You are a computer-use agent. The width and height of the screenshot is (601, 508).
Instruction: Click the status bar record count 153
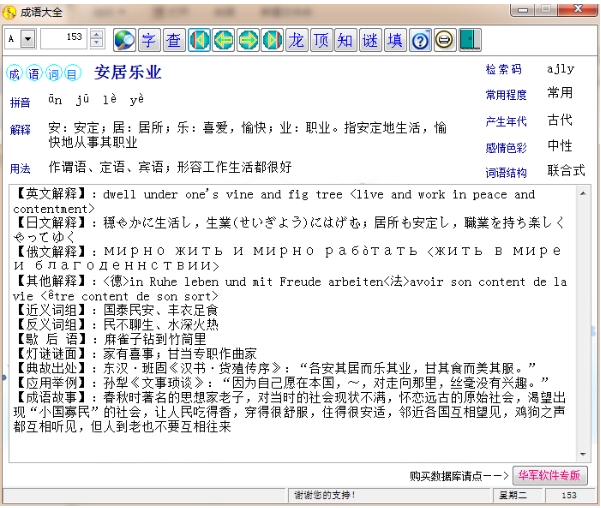coord(569,495)
